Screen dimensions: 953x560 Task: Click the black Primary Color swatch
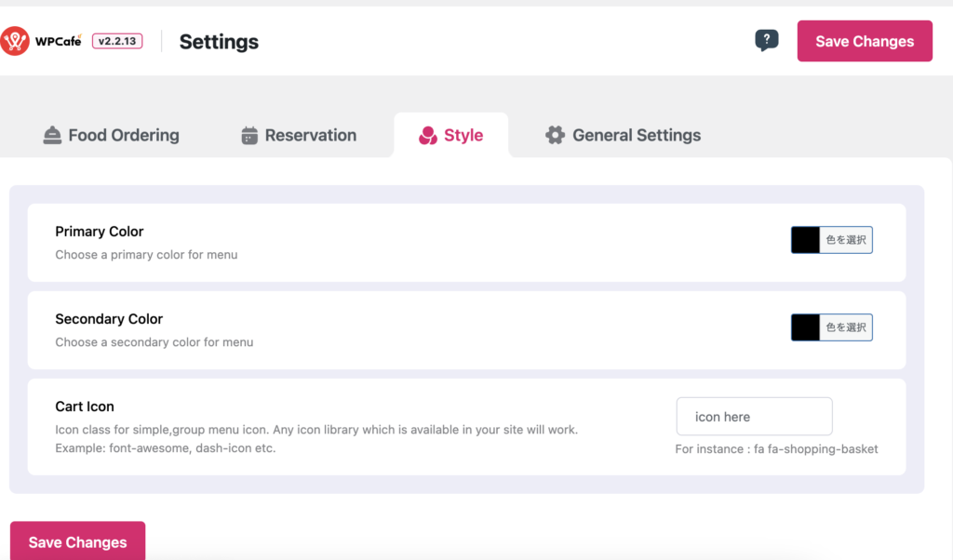point(805,240)
